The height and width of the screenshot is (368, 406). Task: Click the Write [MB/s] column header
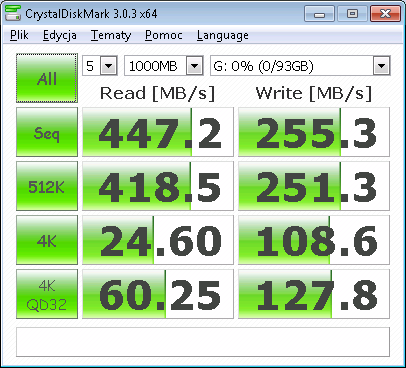pos(314,93)
